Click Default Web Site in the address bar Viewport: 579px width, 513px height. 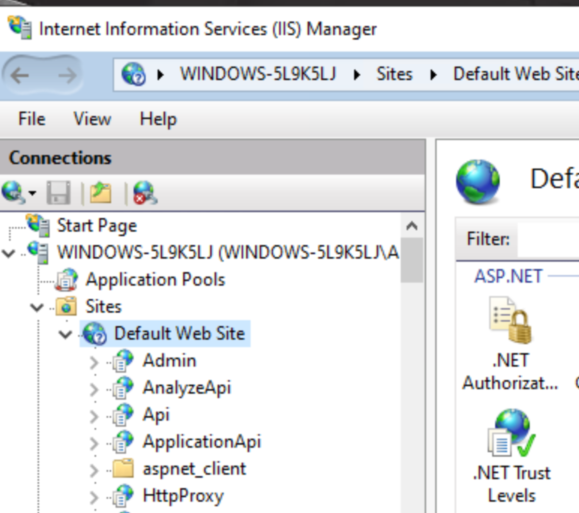[x=516, y=74]
